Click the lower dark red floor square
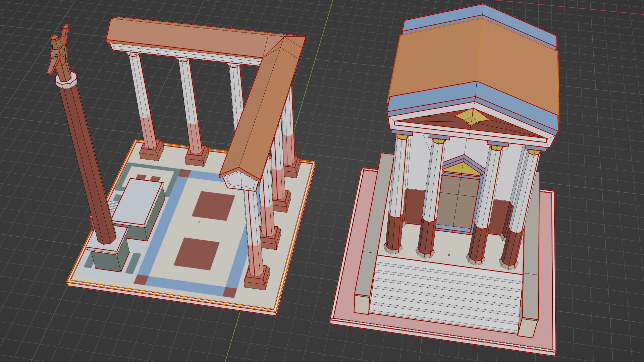The height and width of the screenshot is (362, 644). [197, 253]
